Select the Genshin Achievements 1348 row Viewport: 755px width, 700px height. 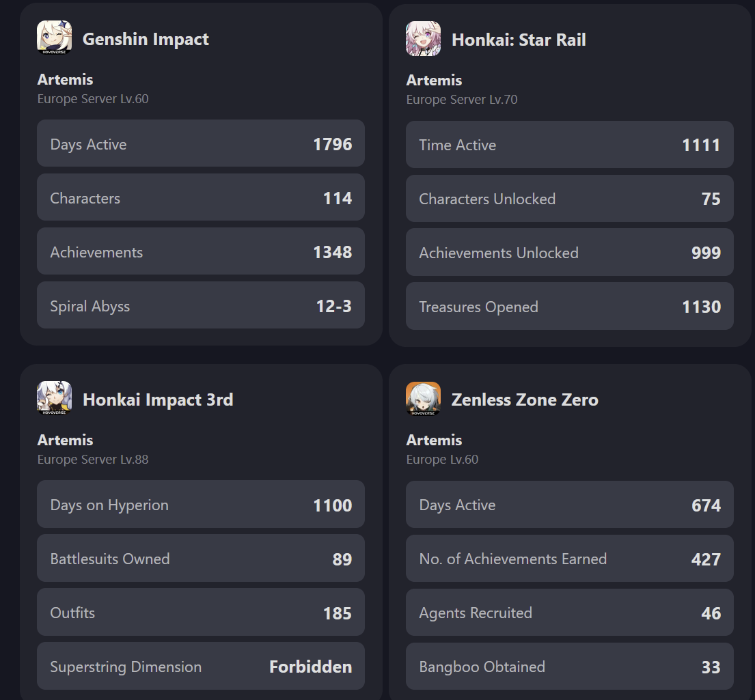click(x=201, y=251)
